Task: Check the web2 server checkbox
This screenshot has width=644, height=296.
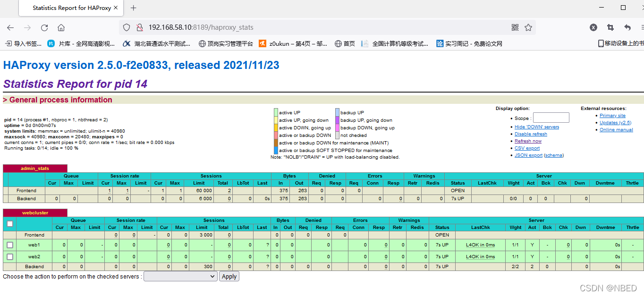Action: pyautogui.click(x=10, y=257)
